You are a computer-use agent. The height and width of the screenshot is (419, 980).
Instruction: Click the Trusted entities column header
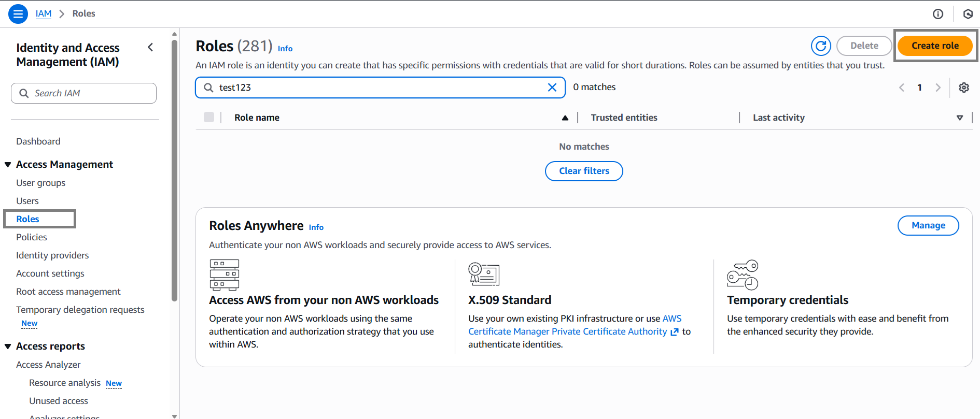pyautogui.click(x=624, y=118)
